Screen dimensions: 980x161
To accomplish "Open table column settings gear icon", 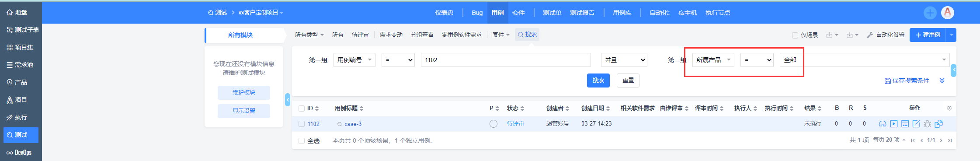I will pyautogui.click(x=949, y=108).
